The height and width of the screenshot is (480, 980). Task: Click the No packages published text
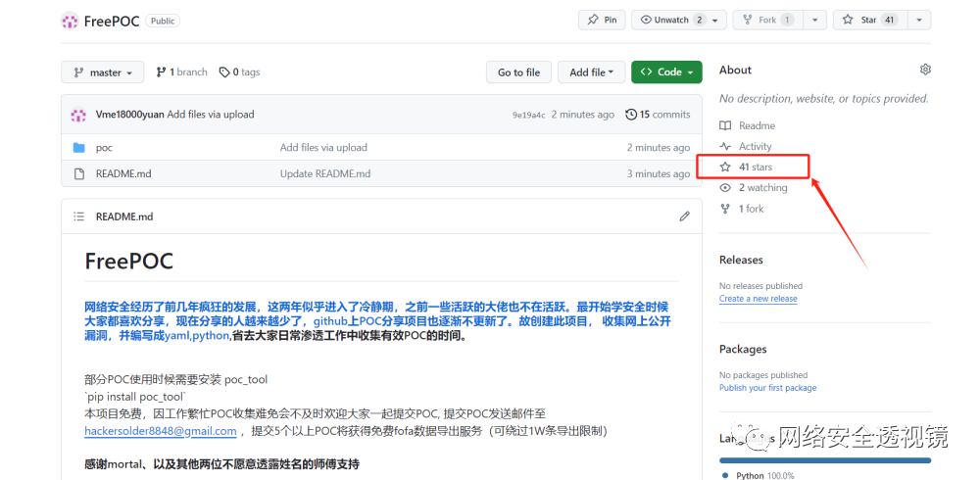pyautogui.click(x=763, y=375)
